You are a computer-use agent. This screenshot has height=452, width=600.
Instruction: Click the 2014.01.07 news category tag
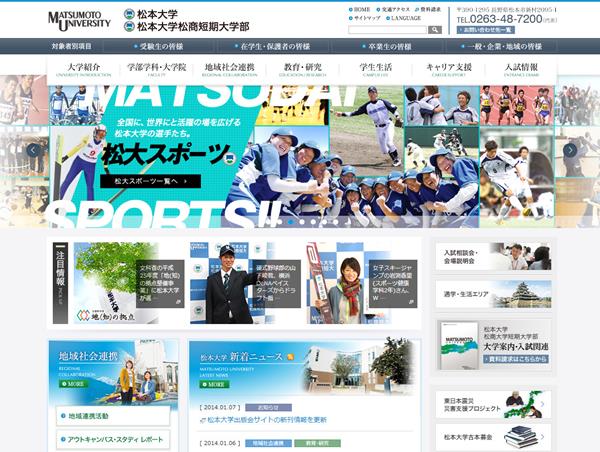(268, 407)
